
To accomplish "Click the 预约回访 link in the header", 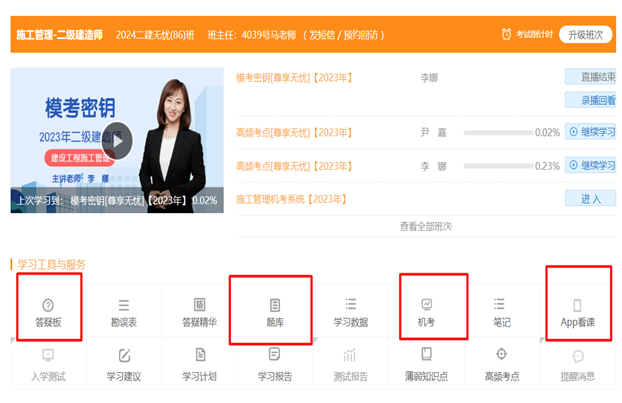I will click(361, 35).
